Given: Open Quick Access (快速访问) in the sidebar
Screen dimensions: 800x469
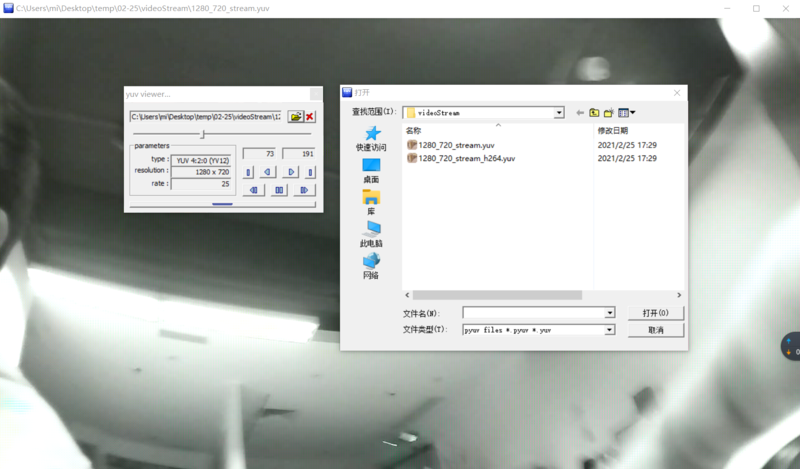Looking at the screenshot, I should point(371,139).
